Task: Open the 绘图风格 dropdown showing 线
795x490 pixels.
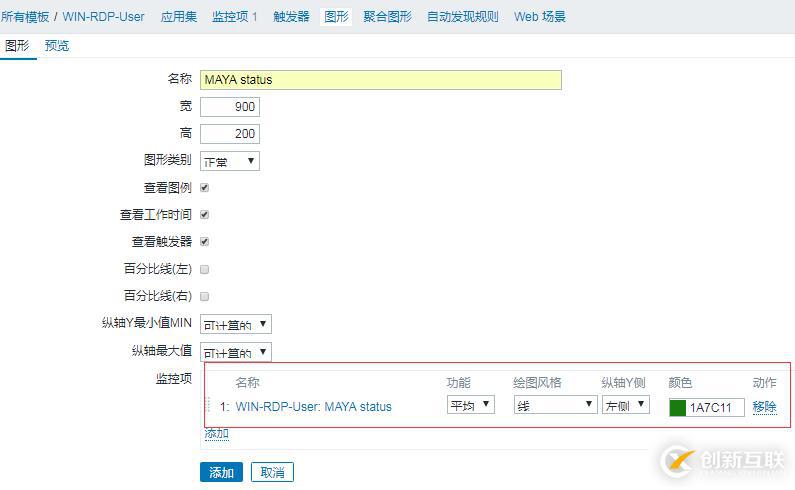Action: (555, 405)
